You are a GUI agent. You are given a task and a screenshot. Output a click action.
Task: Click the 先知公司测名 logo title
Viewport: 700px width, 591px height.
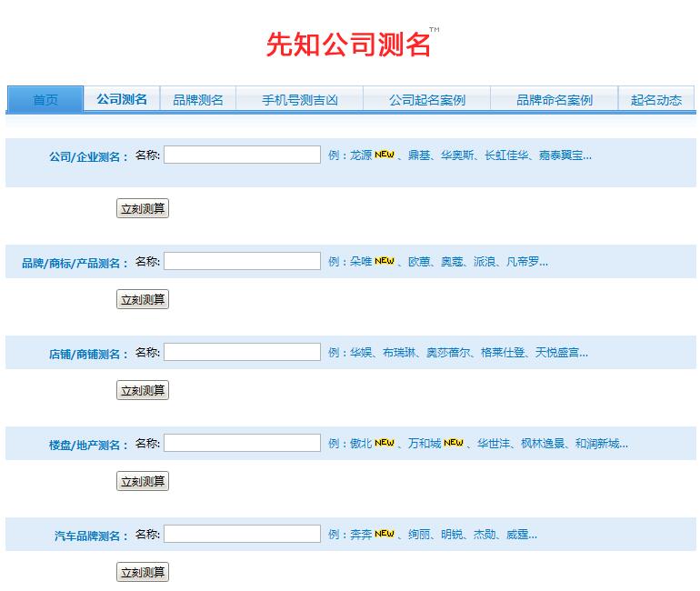tap(348, 44)
